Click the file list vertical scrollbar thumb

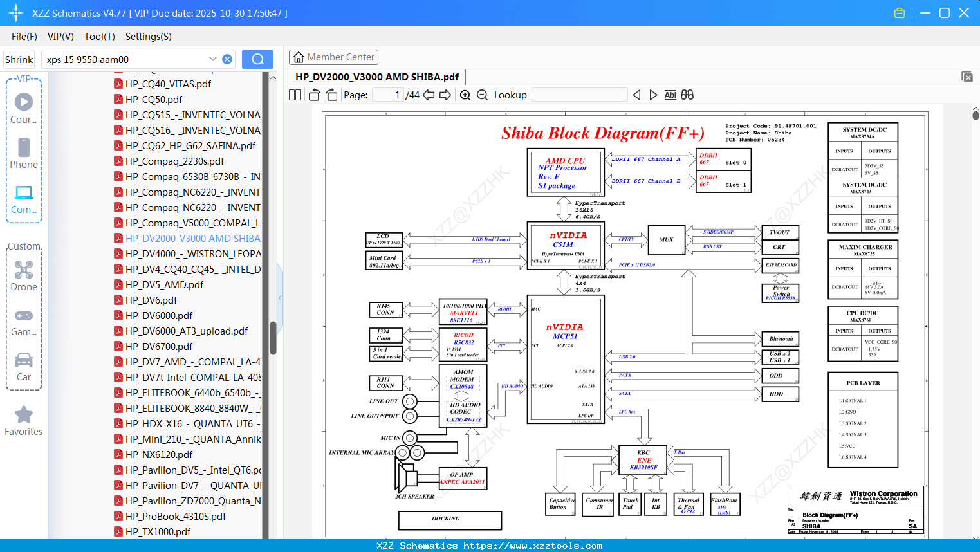point(273,338)
